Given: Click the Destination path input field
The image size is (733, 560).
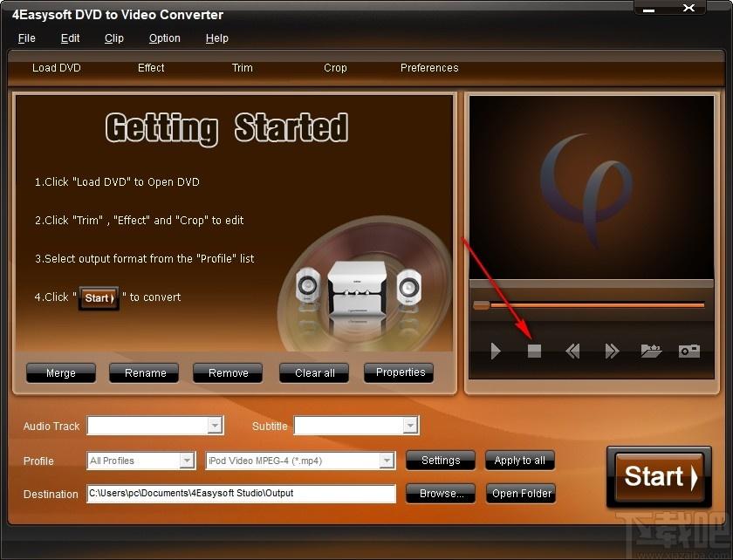Looking at the screenshot, I should tap(241, 494).
